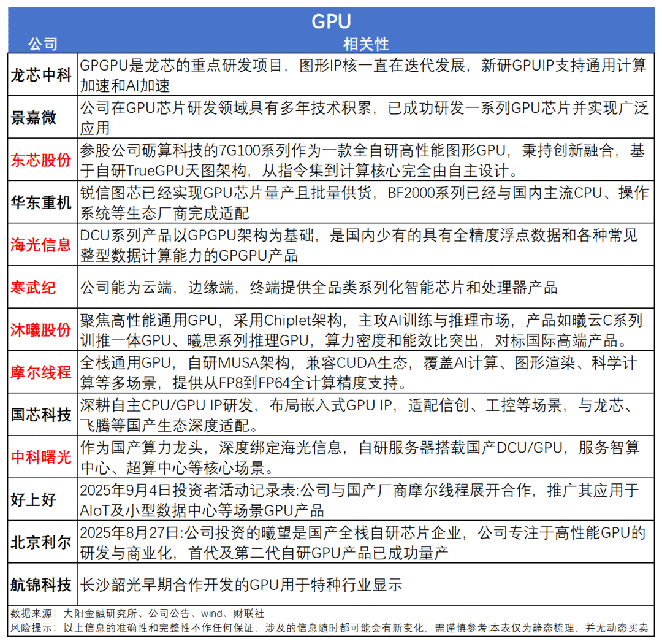Click the 北京利尔 company cell
This screenshot has height=644, width=662.
(42, 542)
